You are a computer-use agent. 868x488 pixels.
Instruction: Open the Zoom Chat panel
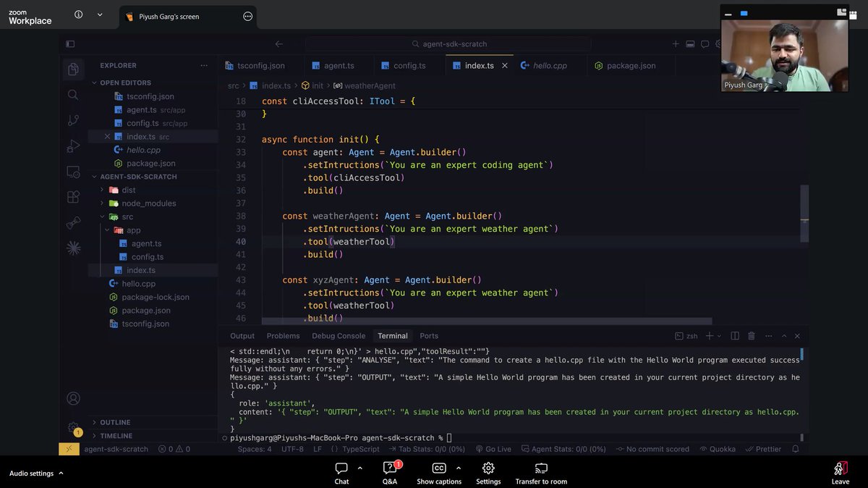point(341,474)
